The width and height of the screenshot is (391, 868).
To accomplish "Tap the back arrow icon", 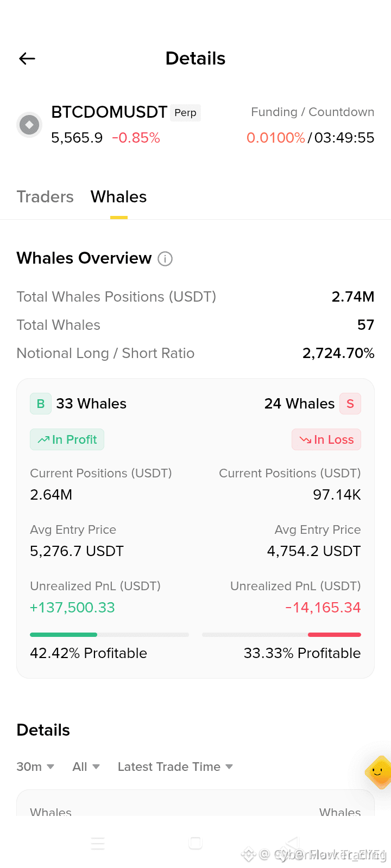I will [x=27, y=59].
